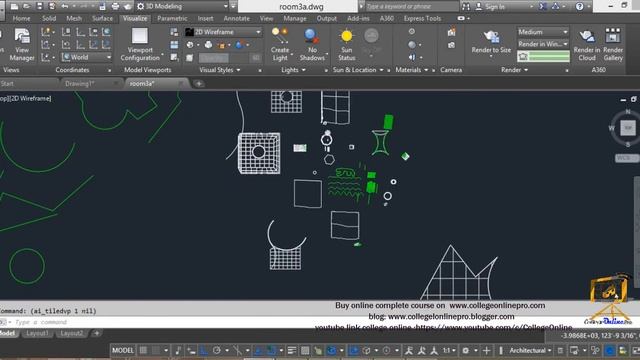Click the ViewCube top face

point(628,128)
